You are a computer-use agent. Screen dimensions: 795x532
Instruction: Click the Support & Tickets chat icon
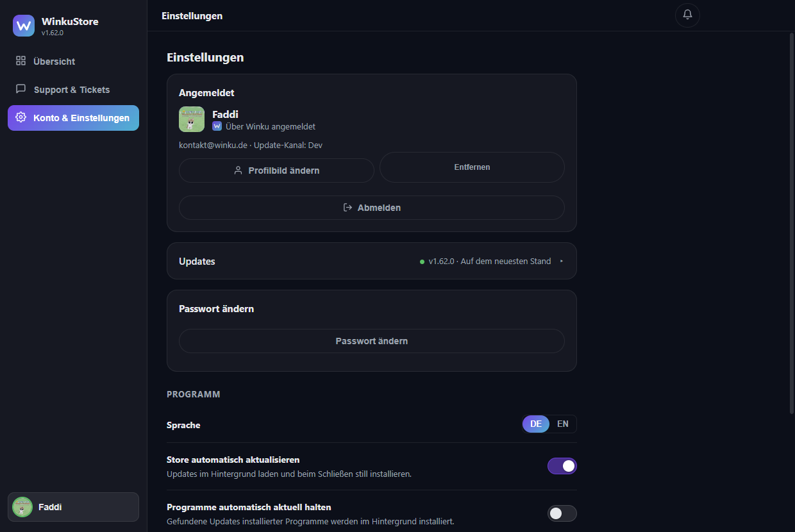click(21, 89)
